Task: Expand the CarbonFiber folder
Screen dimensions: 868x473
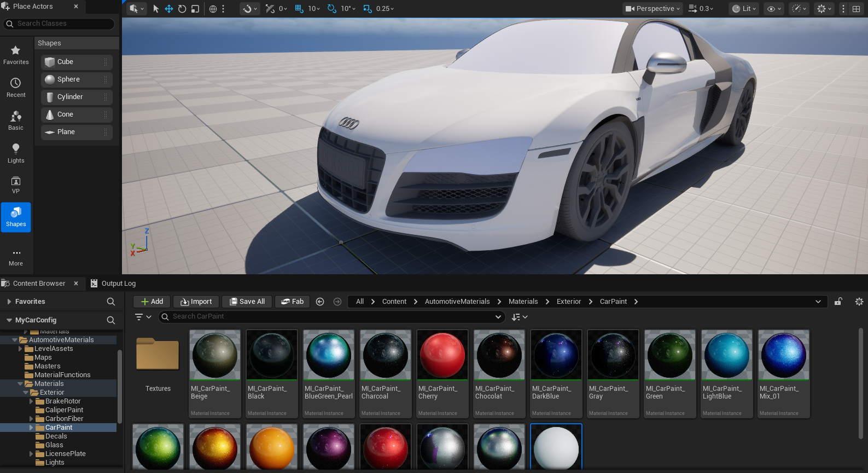Action: point(31,419)
